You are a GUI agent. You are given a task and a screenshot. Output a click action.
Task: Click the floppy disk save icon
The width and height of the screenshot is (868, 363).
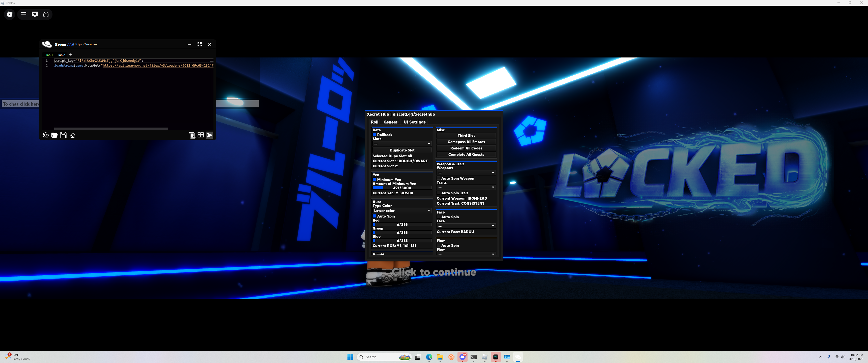click(63, 135)
